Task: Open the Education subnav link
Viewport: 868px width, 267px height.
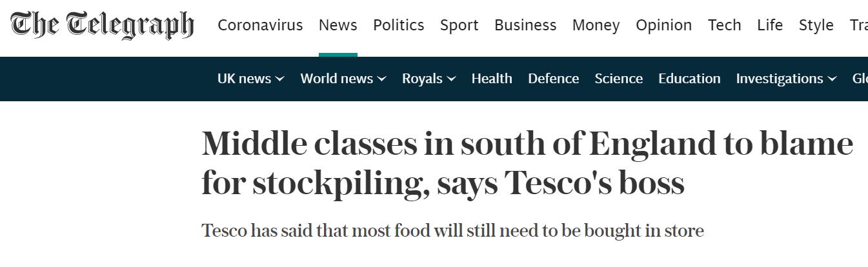Action: point(689,79)
